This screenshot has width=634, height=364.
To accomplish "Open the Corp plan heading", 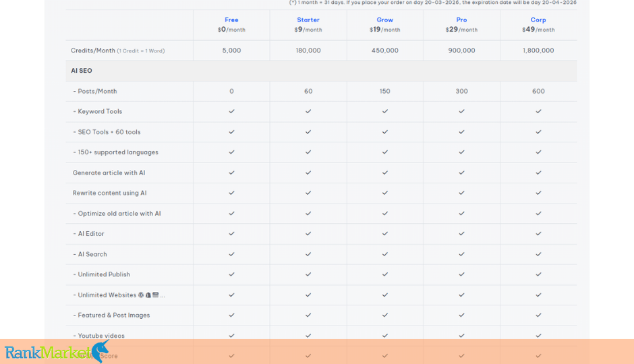I will pyautogui.click(x=538, y=20).
